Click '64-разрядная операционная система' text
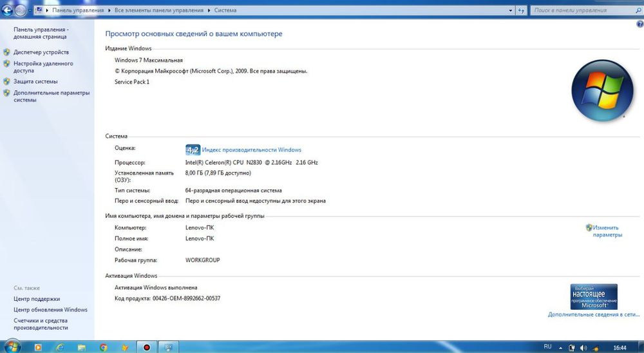Viewport: 644px width, 353px height. [233, 190]
